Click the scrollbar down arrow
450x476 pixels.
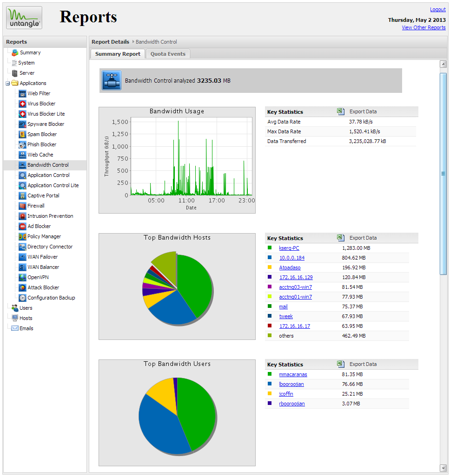tap(443, 468)
